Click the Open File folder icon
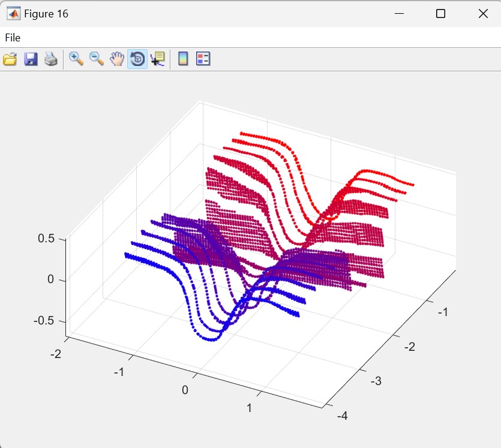 click(x=10, y=59)
